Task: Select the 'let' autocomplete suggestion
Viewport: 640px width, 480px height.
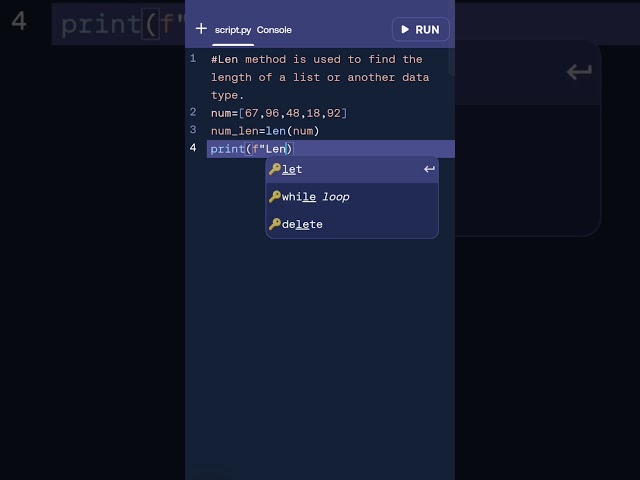Action: [x=352, y=169]
